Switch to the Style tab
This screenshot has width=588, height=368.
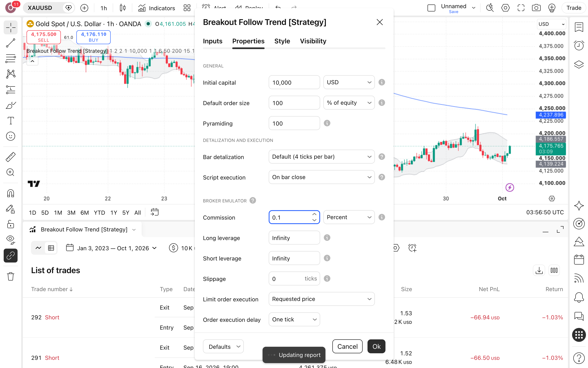(282, 41)
